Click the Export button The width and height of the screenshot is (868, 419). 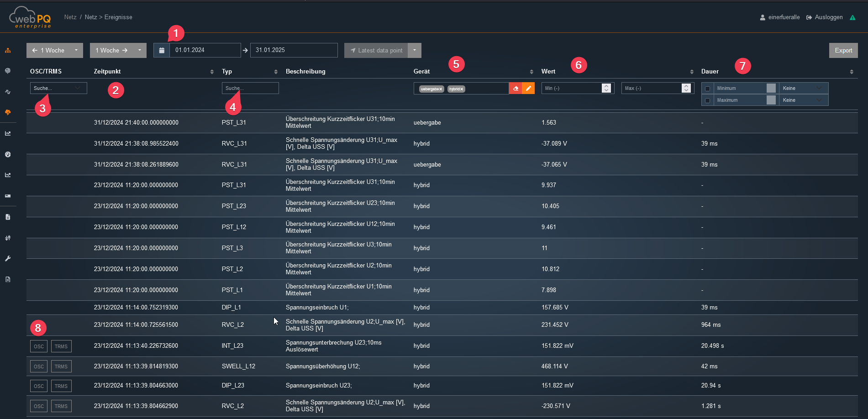click(x=843, y=50)
